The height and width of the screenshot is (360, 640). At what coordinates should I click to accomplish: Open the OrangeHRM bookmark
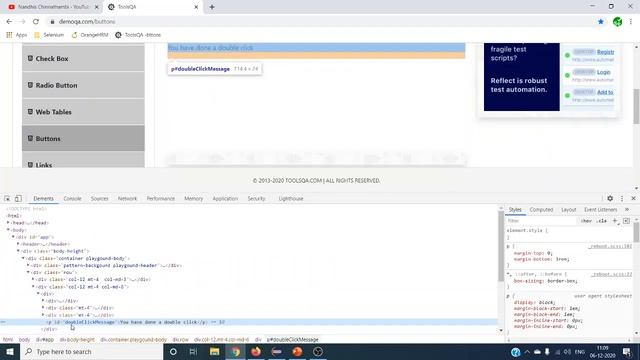pos(89,35)
